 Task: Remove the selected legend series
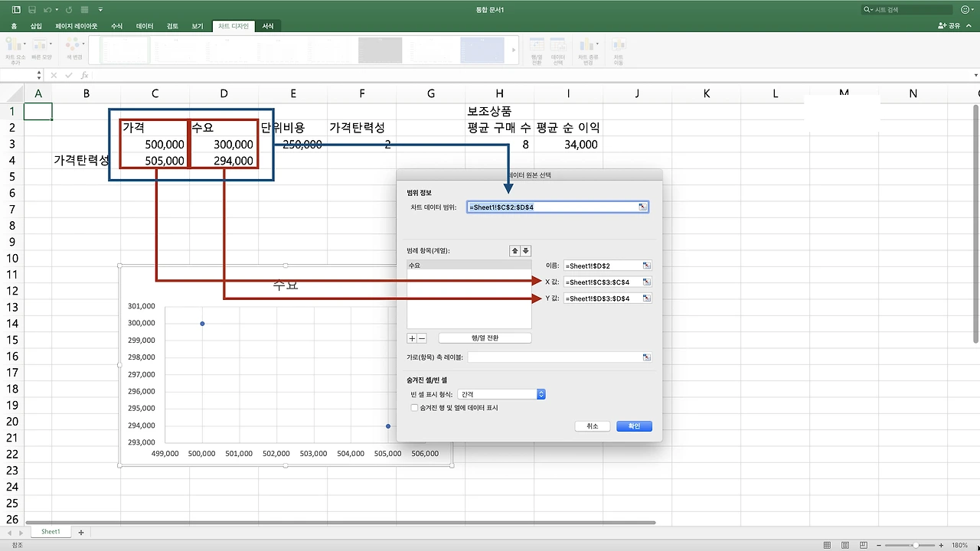[422, 338]
